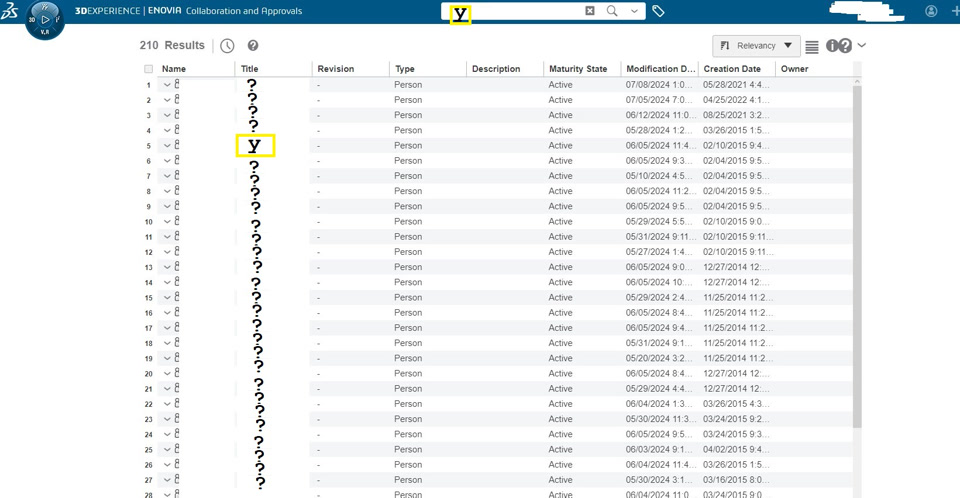This screenshot has height=498, width=960.
Task: Open the help question mark beside results count
Action: (x=253, y=45)
